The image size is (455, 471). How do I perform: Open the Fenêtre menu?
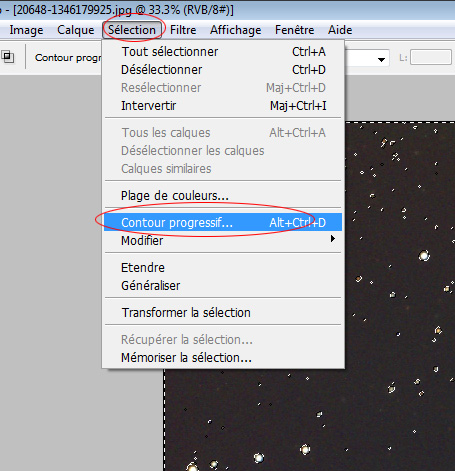pos(294,30)
